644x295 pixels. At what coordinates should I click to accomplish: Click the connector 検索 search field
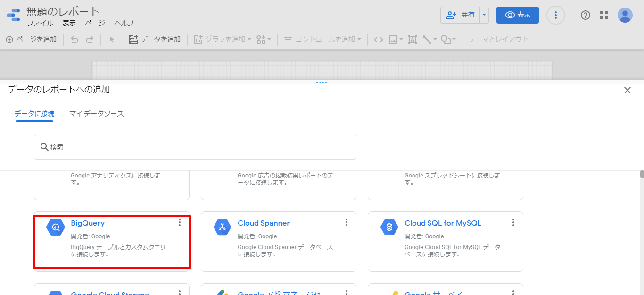tap(195, 147)
